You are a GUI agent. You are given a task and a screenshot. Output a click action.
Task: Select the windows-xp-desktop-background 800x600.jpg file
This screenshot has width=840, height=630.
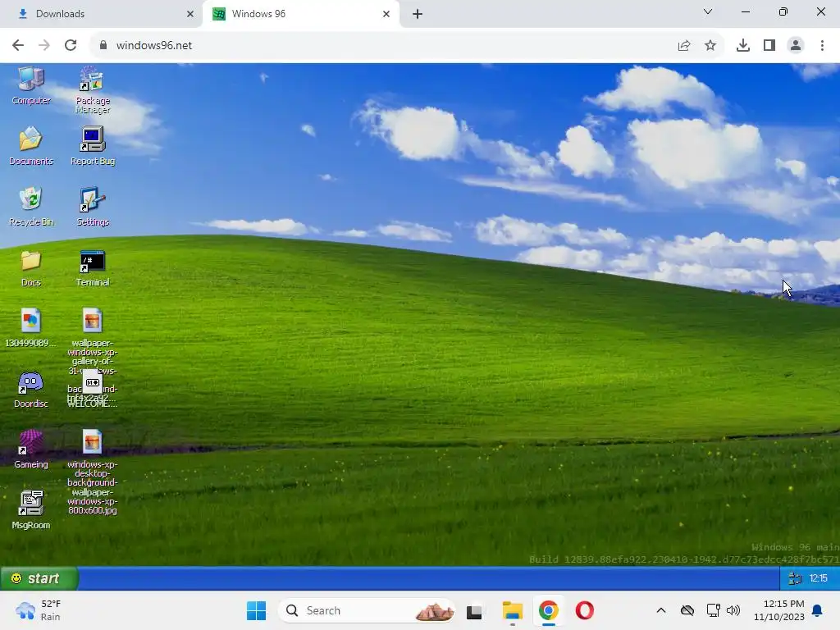coord(92,472)
